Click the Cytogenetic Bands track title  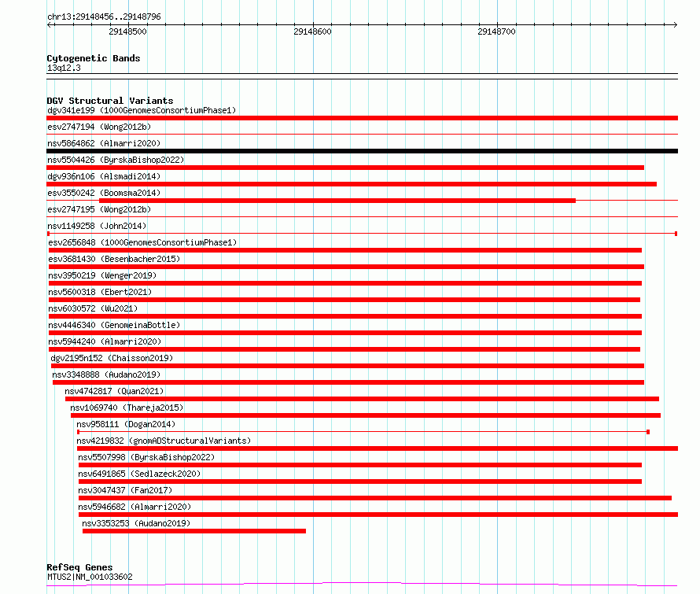pyautogui.click(x=94, y=58)
